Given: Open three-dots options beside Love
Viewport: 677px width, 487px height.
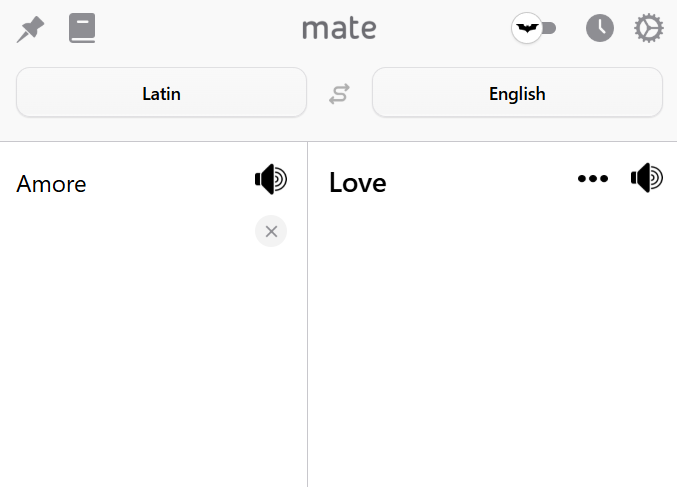Looking at the screenshot, I should click(593, 178).
